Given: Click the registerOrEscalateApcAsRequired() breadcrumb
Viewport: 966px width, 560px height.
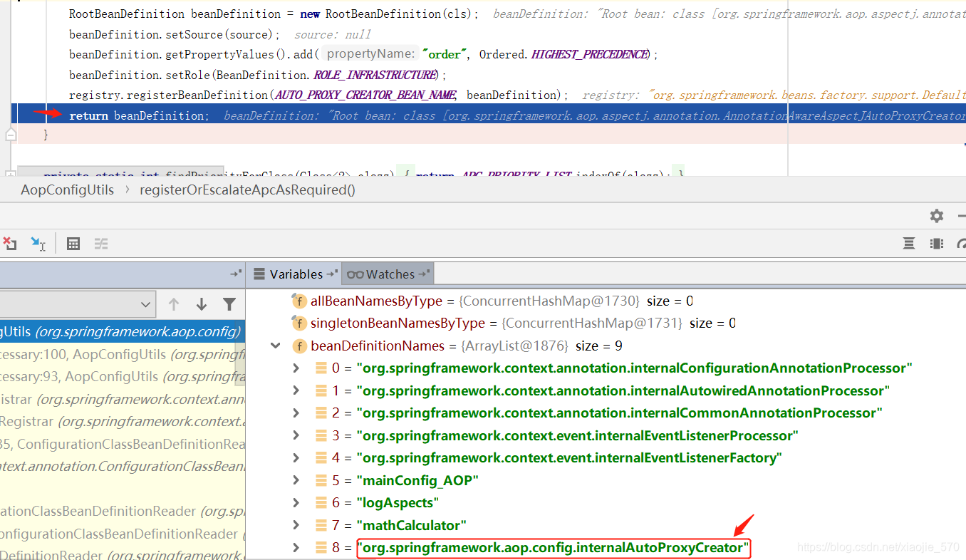Looking at the screenshot, I should tap(247, 190).
